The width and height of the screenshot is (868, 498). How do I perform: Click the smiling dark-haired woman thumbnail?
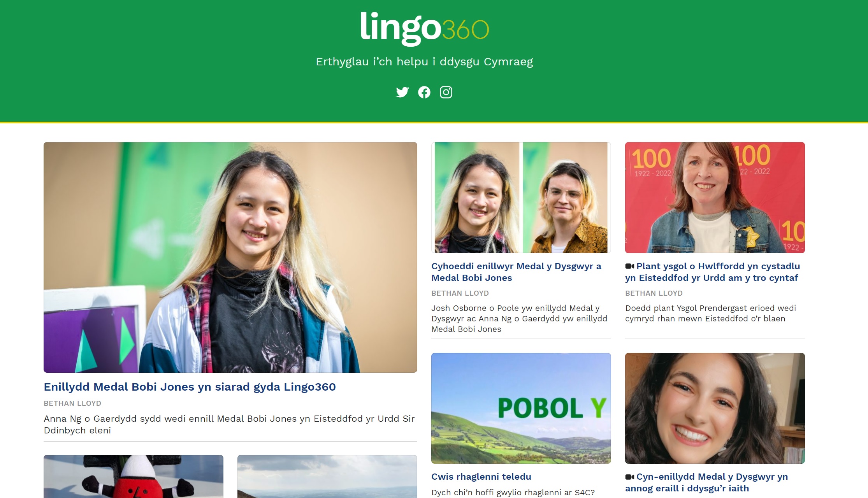tap(715, 408)
